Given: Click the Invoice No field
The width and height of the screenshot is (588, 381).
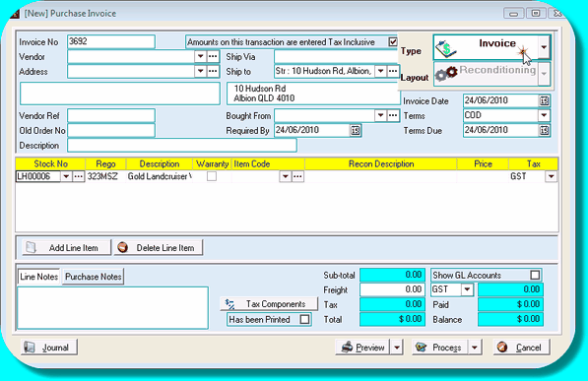Looking at the screenshot, I should pyautogui.click(x=111, y=41).
